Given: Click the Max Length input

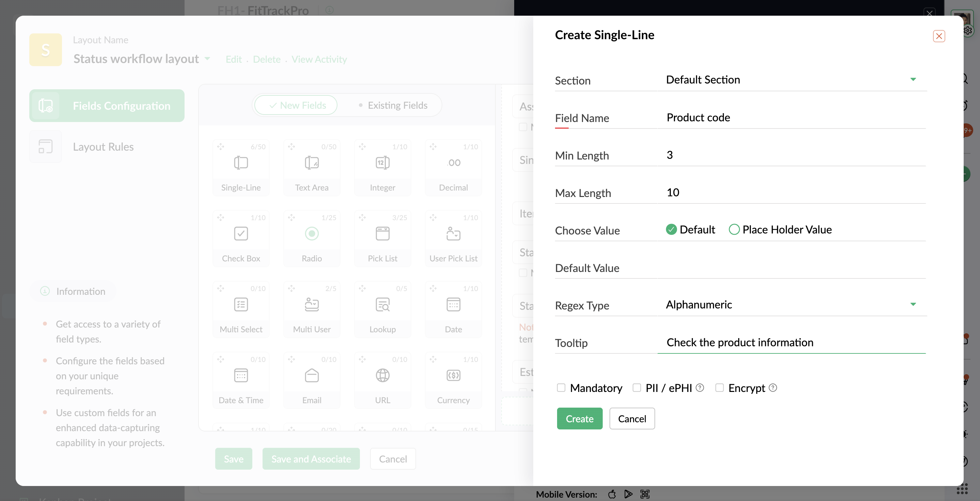Looking at the screenshot, I should (792, 192).
